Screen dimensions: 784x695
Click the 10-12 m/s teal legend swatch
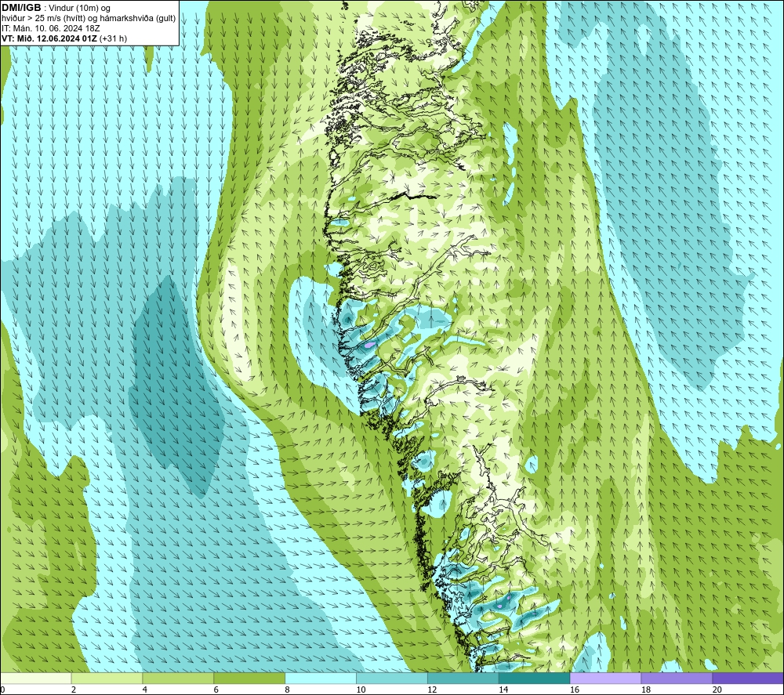coord(391,678)
